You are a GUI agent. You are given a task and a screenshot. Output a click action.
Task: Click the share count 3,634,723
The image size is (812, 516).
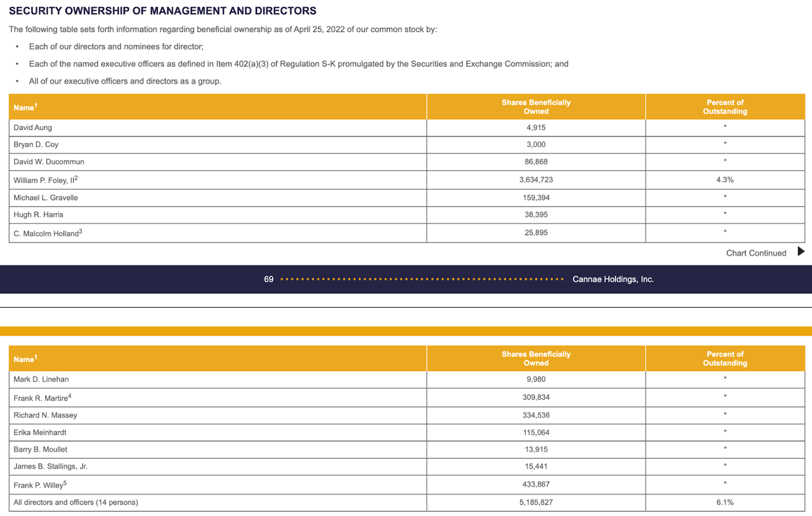click(x=536, y=180)
